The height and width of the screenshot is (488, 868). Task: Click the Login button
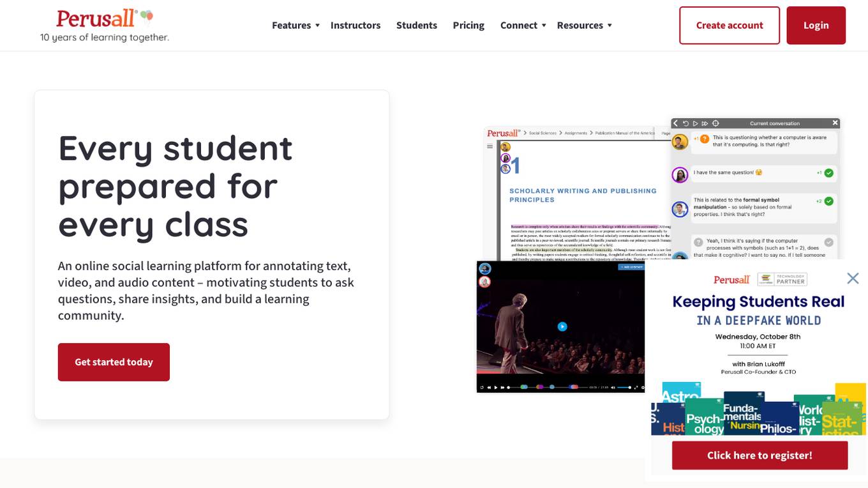pos(816,26)
